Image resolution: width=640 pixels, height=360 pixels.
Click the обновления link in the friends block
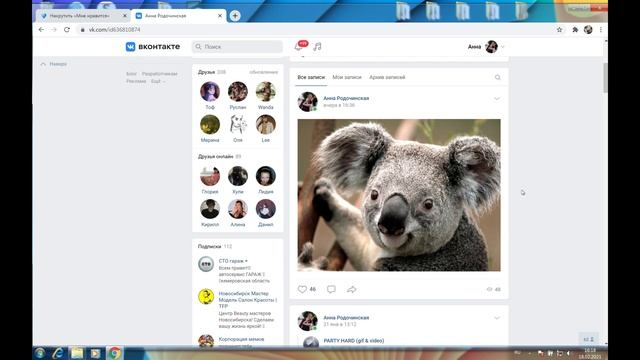tap(263, 72)
